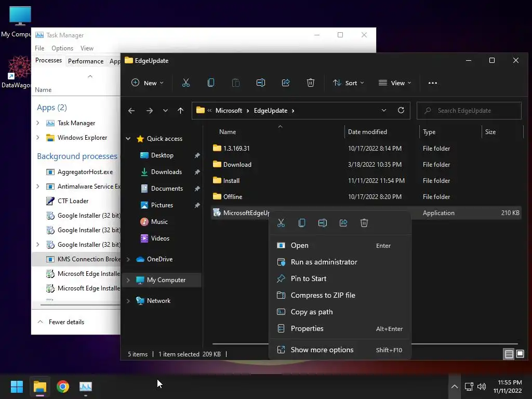Choose Pin to Start
This screenshot has height=399, width=532.
click(340, 278)
